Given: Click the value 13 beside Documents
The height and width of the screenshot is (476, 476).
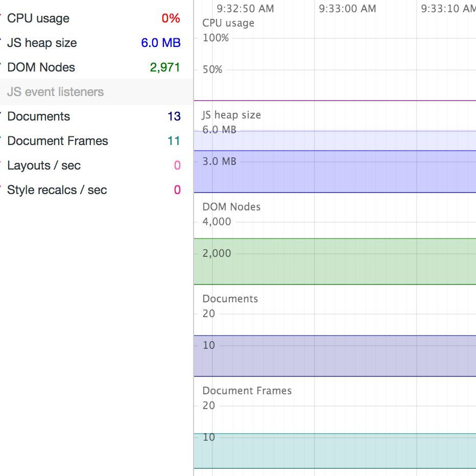Looking at the screenshot, I should click(x=174, y=116).
